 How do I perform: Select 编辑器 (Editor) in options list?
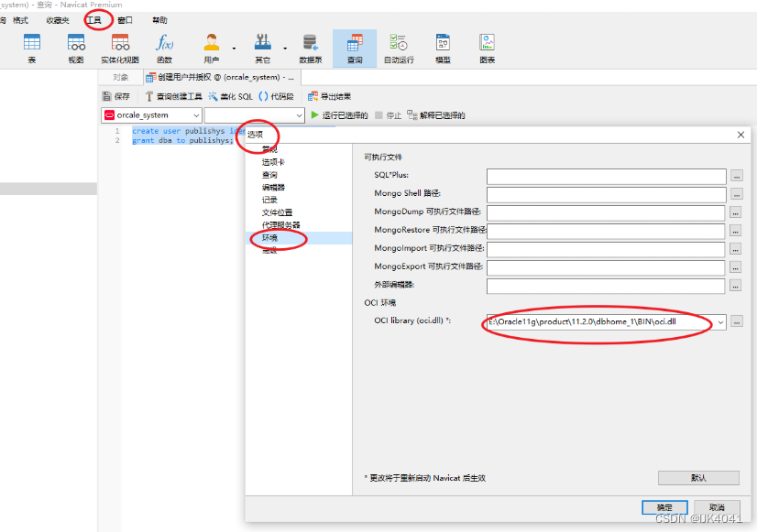(x=273, y=187)
